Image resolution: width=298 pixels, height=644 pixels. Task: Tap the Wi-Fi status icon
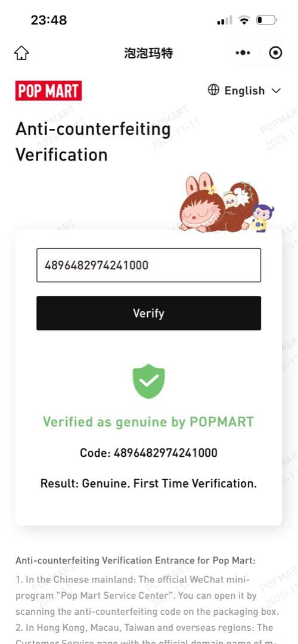tap(244, 20)
